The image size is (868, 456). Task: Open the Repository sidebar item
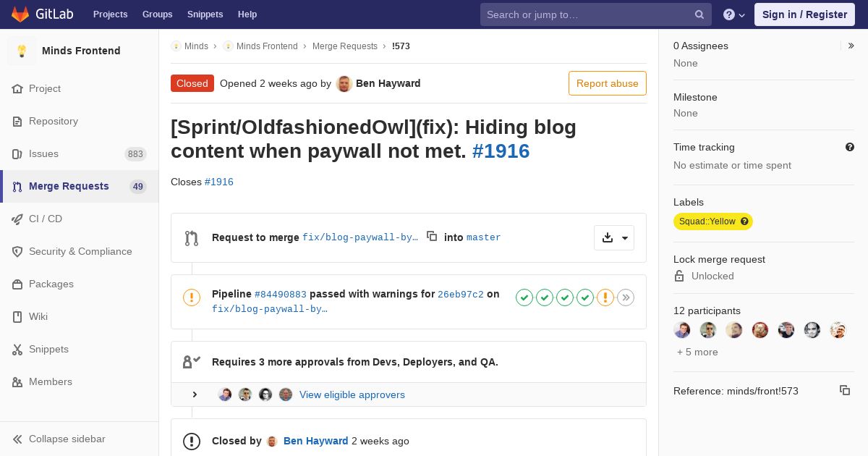[80, 121]
